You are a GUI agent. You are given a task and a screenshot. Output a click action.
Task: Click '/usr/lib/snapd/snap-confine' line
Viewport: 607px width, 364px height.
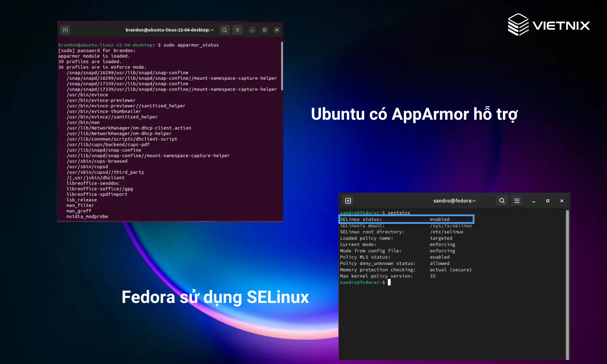coord(104,150)
